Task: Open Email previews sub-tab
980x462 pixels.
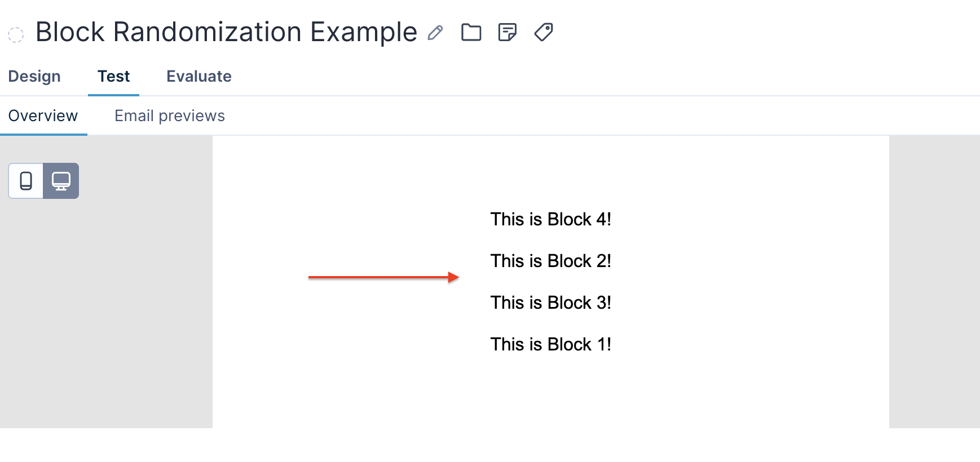Action: pyautogui.click(x=170, y=115)
